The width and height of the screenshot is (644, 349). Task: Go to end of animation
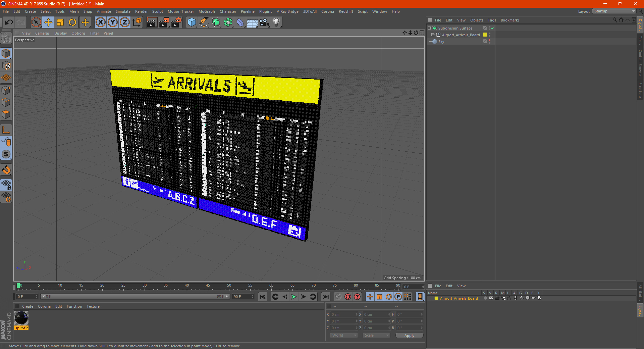pyautogui.click(x=325, y=297)
